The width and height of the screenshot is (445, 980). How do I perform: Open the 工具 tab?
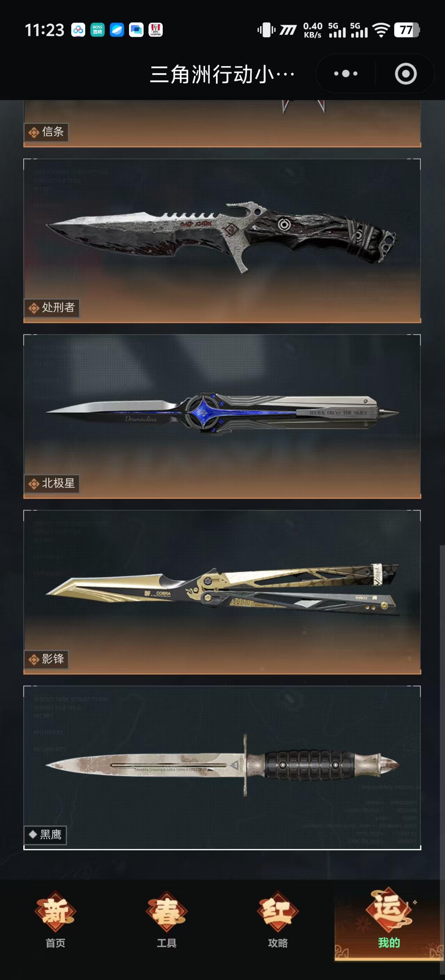click(167, 919)
